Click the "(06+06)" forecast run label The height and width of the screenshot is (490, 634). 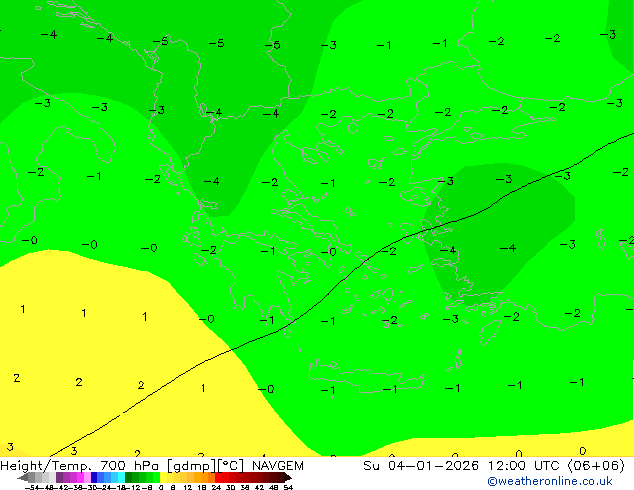pos(596,466)
